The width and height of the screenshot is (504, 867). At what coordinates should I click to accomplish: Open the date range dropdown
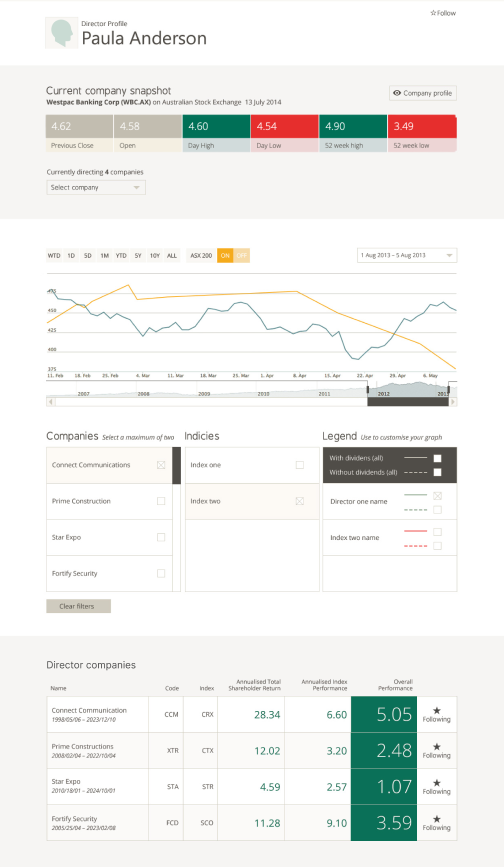click(407, 255)
